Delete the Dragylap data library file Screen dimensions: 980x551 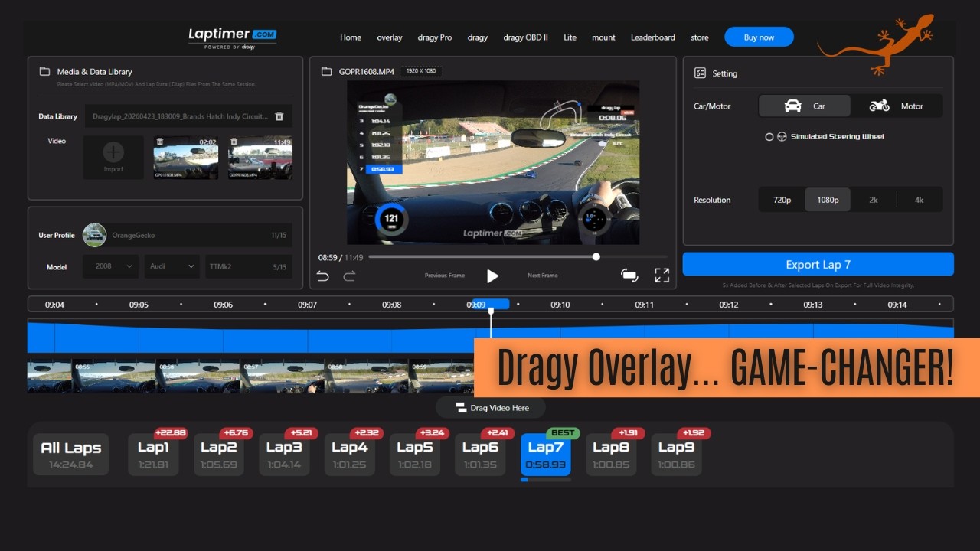279,116
